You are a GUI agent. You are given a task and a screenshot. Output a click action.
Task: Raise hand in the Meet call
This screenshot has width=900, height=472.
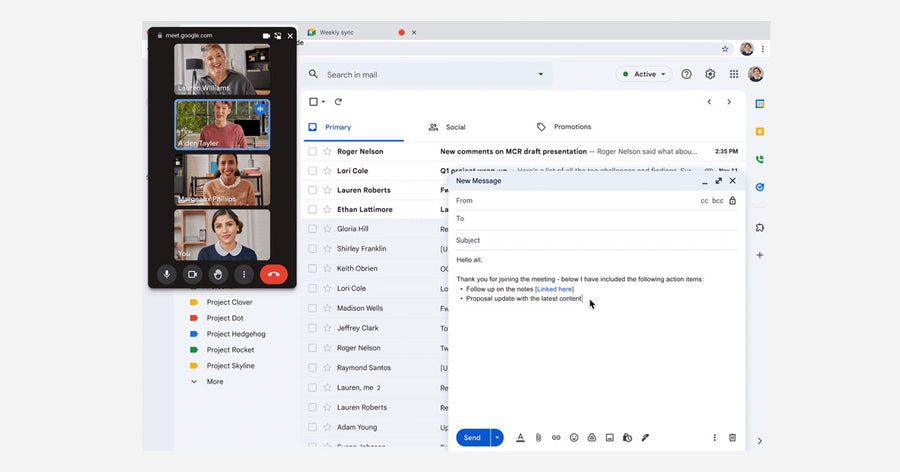pos(218,274)
